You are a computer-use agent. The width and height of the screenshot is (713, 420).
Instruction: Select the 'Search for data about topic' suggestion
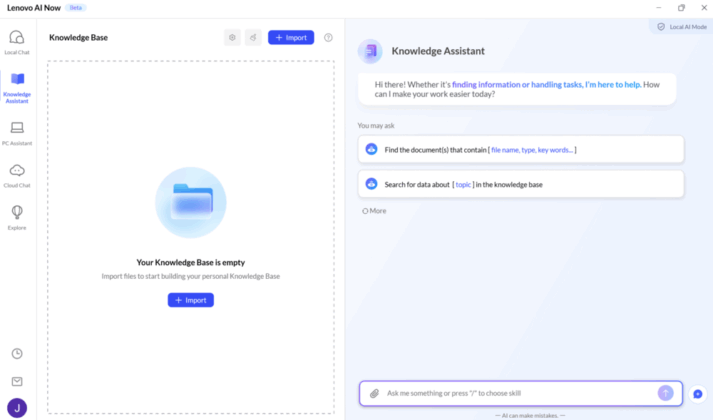pos(521,184)
